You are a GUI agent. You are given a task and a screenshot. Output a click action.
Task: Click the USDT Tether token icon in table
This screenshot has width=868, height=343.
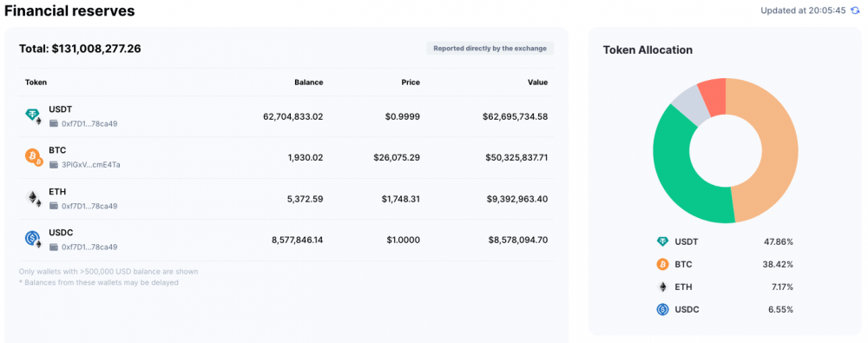coord(34,115)
